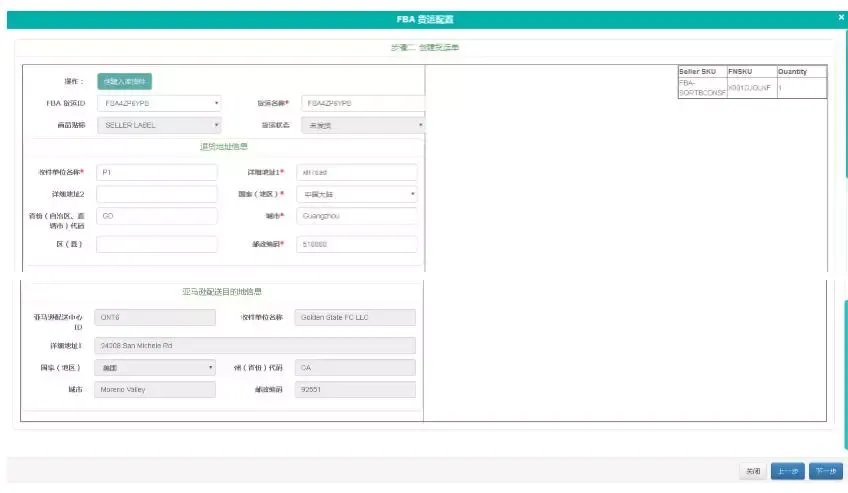Click the FBA-SORTBCONSF seller SKU cell
The width and height of the screenshot is (848, 493).
[703, 88]
